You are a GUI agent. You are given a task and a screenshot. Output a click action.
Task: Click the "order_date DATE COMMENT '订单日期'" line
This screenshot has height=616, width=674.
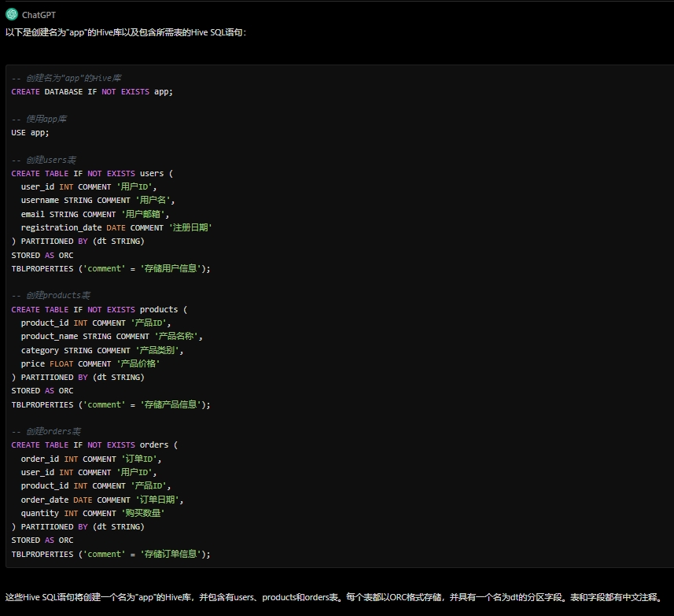(102, 500)
